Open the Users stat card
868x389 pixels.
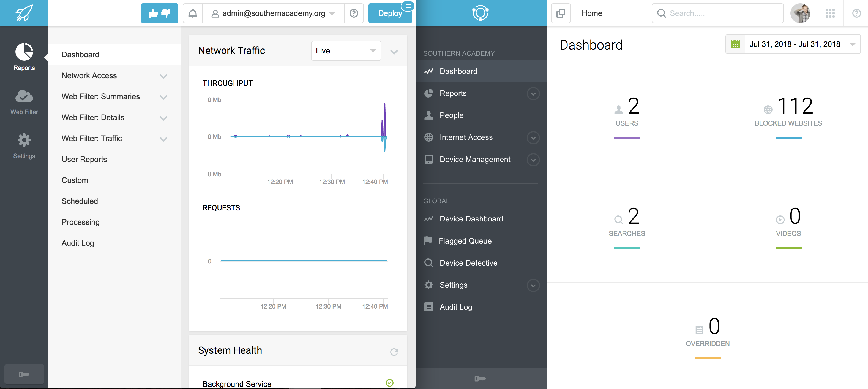point(627,117)
